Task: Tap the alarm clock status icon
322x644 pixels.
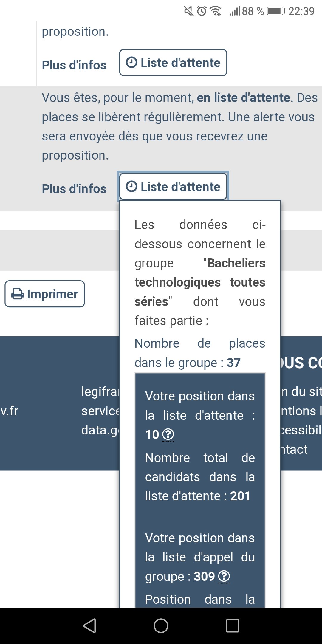Action: coord(202,11)
